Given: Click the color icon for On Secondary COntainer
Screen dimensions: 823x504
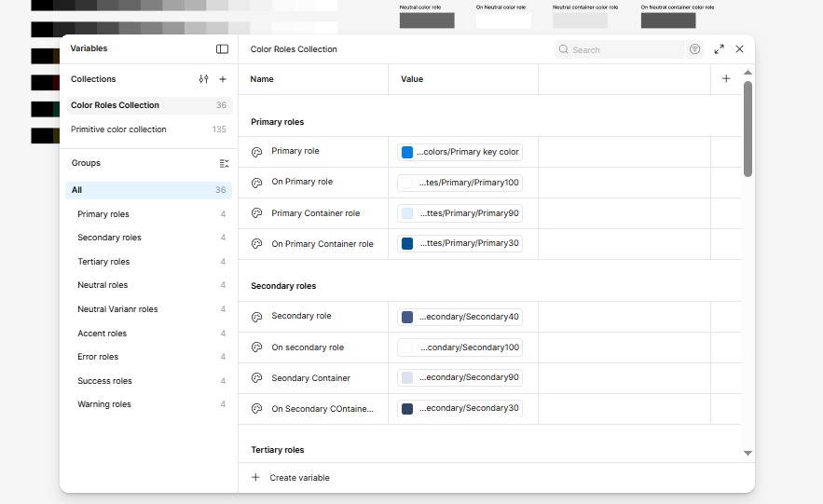Looking at the screenshot, I should pos(256,409).
